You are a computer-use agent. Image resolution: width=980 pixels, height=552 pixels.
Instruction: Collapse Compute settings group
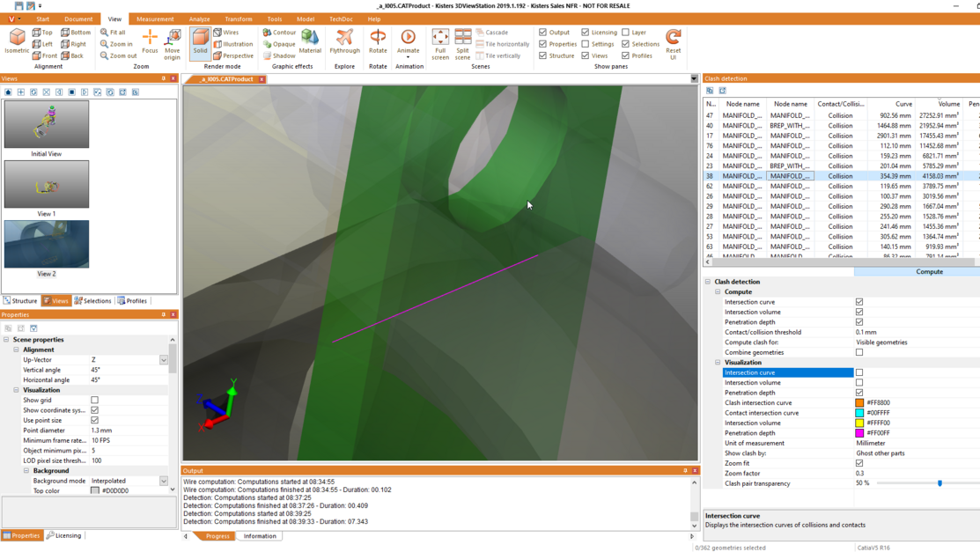click(x=718, y=292)
